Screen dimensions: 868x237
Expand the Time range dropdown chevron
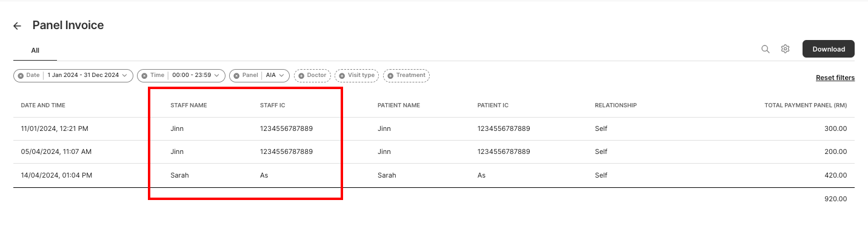[x=217, y=76]
